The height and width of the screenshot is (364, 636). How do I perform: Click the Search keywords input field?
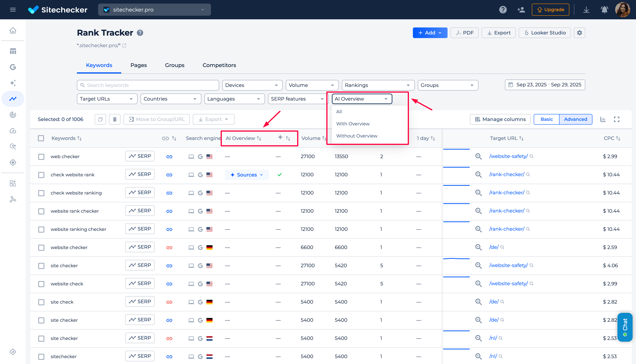click(x=148, y=85)
